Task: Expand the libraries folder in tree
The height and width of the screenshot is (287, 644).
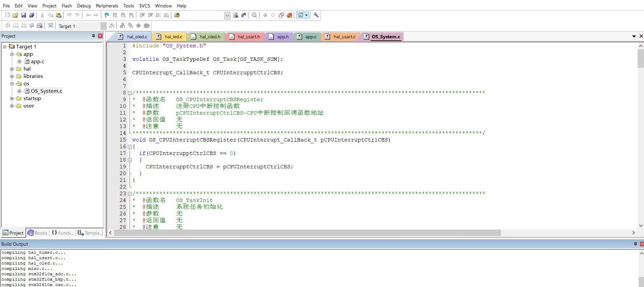Action: click(12, 76)
